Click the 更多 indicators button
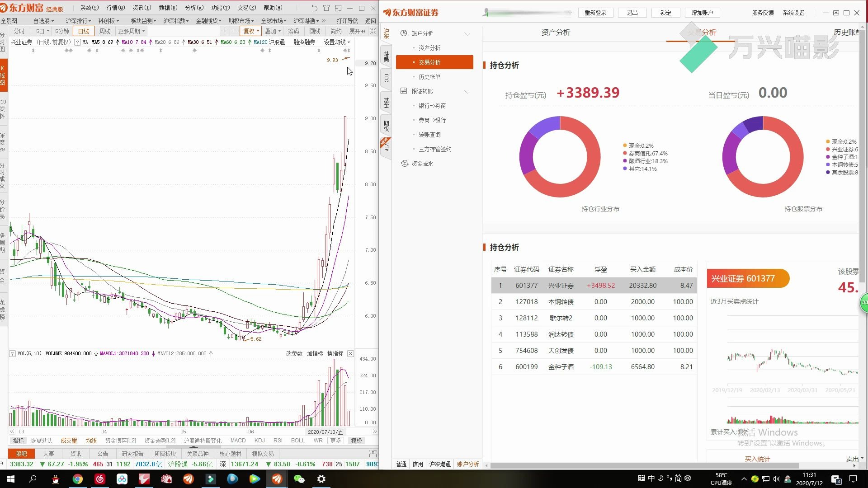The height and width of the screenshot is (488, 868). 335,441
